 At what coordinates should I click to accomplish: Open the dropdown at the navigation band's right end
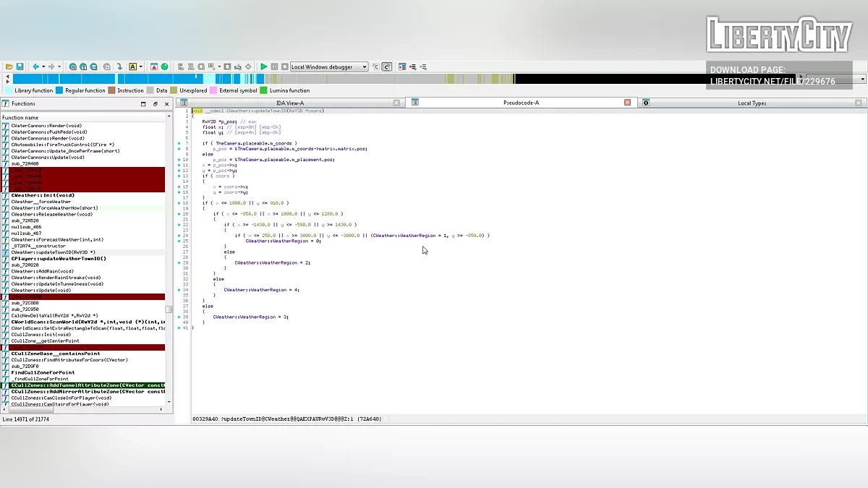(x=862, y=79)
